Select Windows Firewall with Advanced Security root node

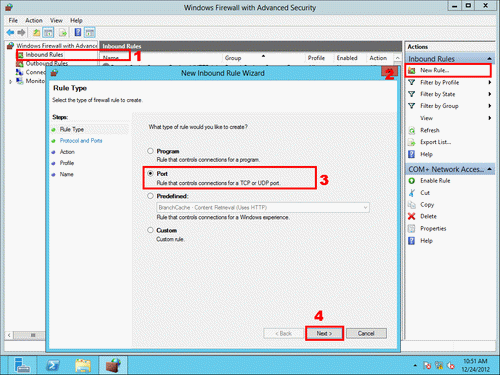57,46
